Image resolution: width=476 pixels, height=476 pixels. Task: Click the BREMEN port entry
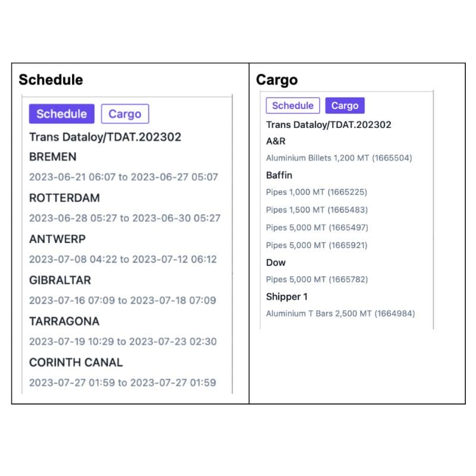point(53,156)
